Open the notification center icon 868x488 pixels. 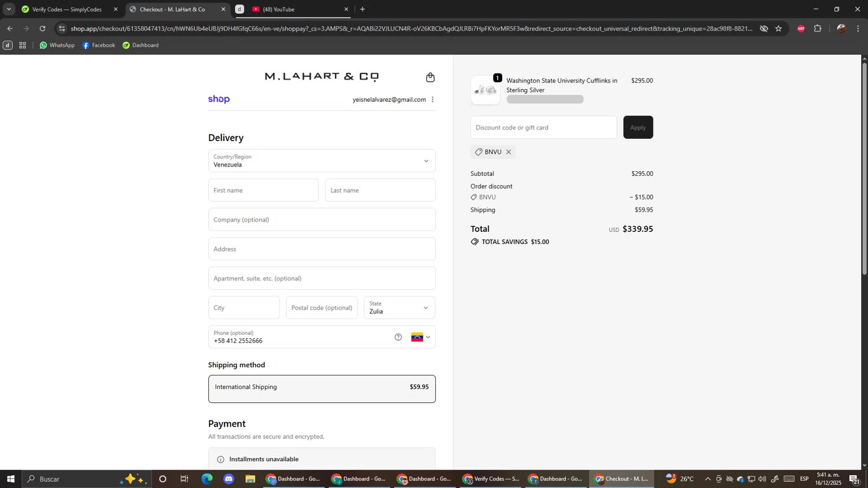point(854,479)
